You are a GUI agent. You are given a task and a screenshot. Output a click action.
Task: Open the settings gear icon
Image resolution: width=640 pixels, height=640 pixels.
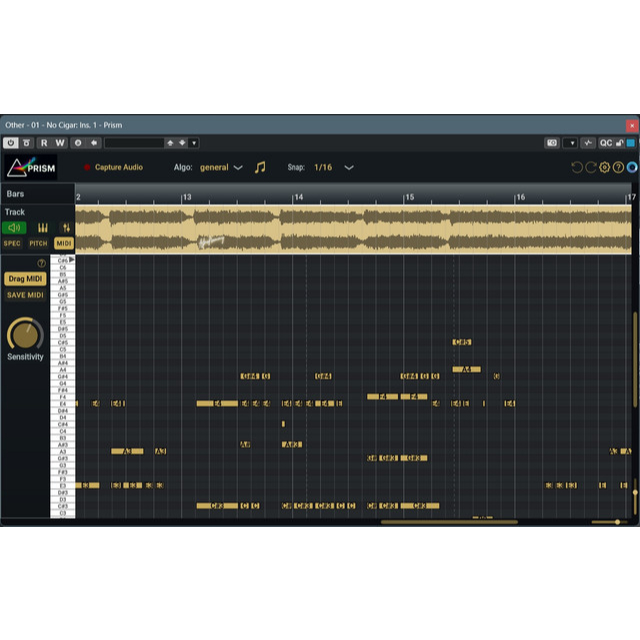(604, 167)
